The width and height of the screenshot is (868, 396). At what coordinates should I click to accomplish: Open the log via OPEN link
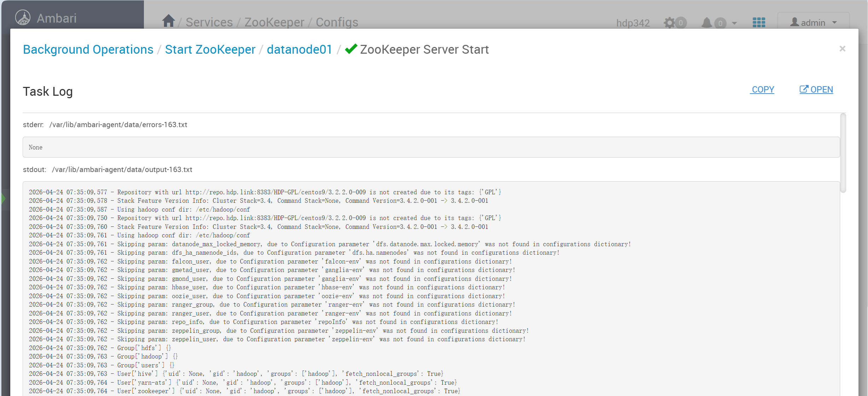tap(816, 89)
